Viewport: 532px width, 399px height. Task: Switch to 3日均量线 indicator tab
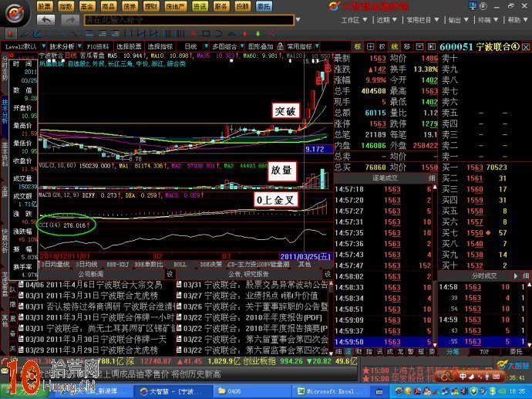[x=56, y=264]
